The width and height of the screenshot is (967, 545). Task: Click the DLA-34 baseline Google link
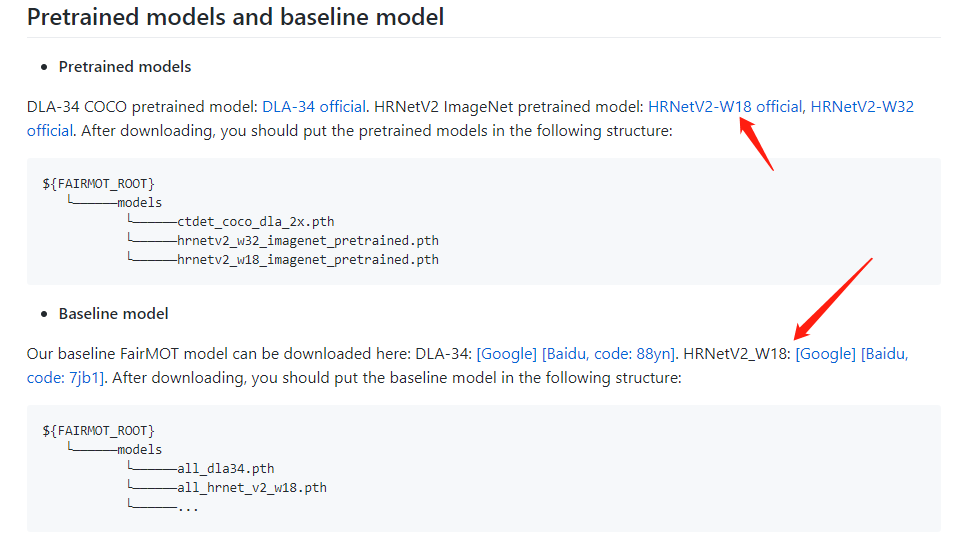tap(507, 354)
